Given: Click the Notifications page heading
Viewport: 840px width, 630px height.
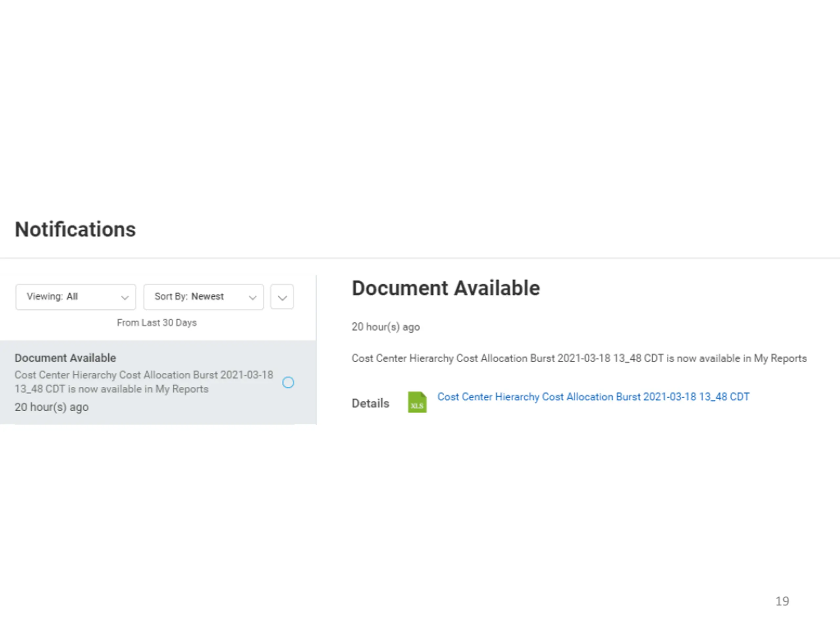Looking at the screenshot, I should coord(75,229).
